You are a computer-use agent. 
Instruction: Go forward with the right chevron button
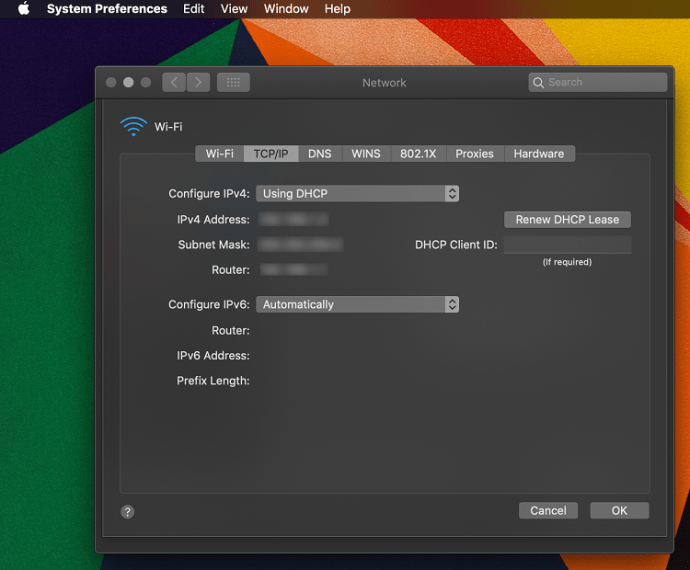point(198,82)
